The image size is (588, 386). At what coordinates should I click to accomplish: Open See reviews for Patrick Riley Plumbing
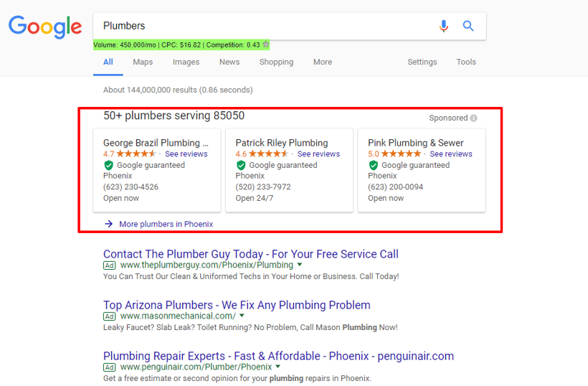(318, 154)
